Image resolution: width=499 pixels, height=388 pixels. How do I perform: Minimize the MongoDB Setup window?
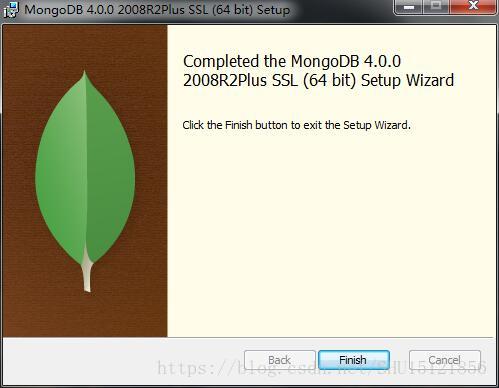point(409,7)
